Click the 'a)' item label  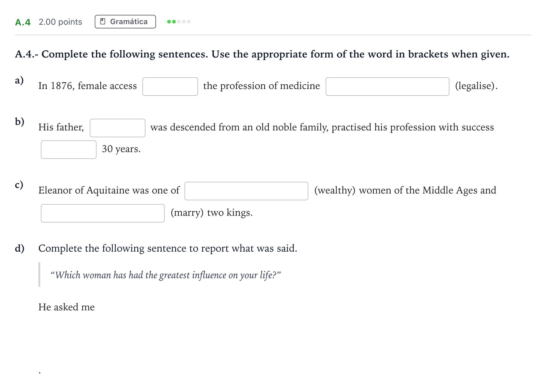pos(19,80)
